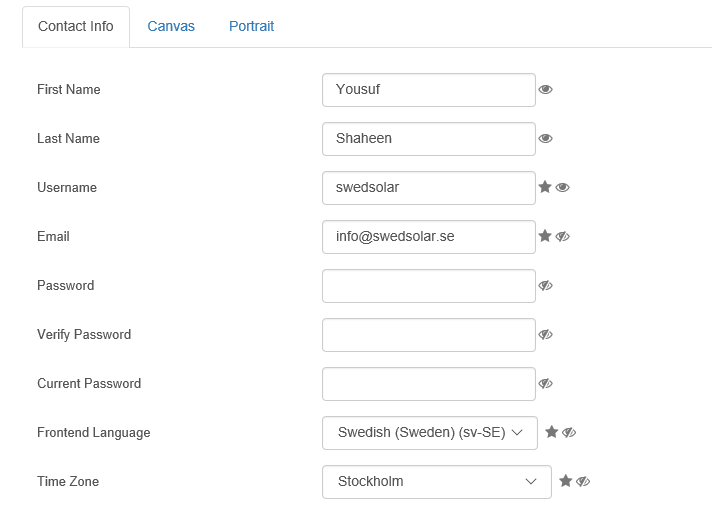Toggle the crossed-eye icon beside Time Zone

coord(583,481)
